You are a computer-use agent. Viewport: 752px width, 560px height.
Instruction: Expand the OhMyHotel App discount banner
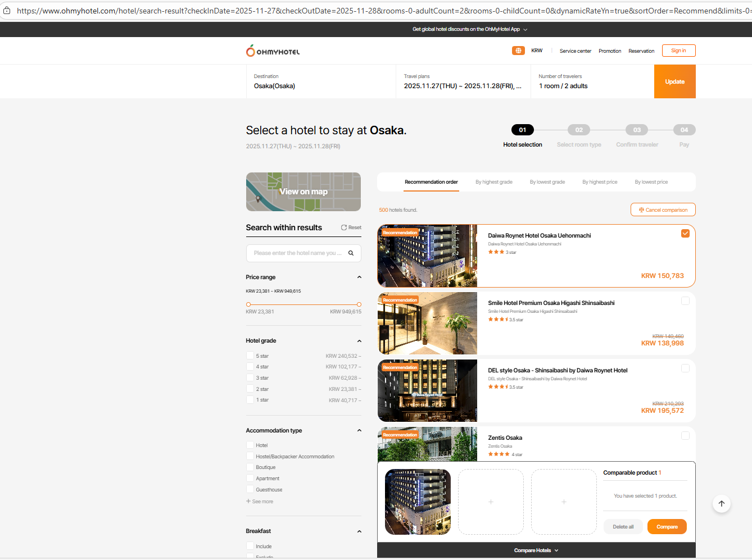(x=525, y=29)
